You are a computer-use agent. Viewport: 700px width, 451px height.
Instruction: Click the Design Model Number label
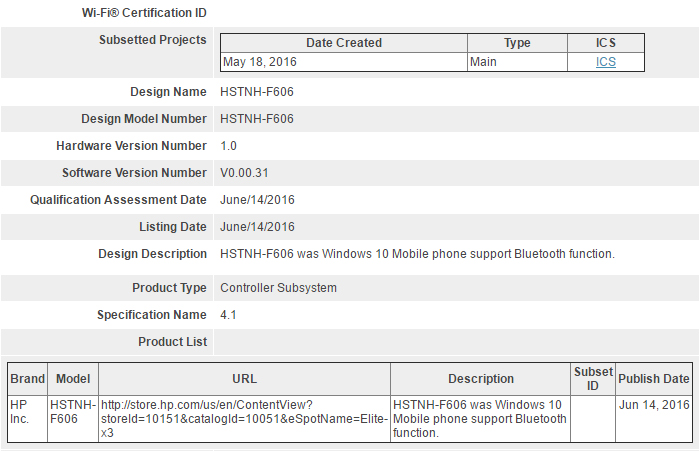point(144,119)
